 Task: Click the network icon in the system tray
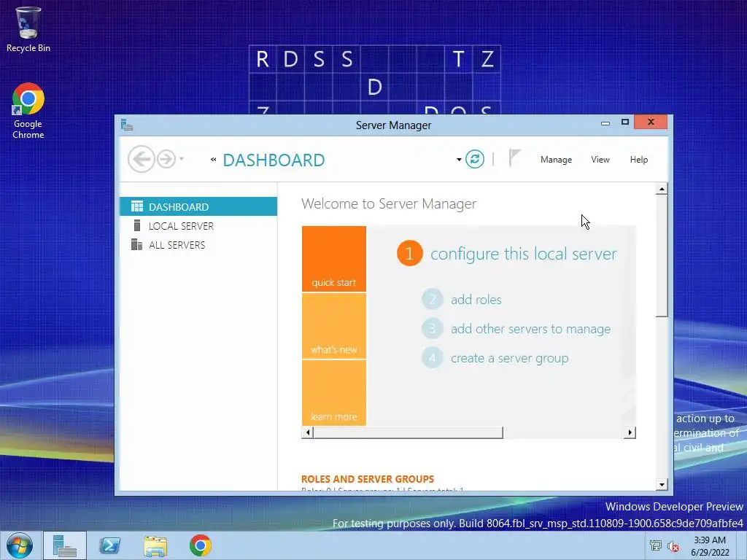[x=656, y=546]
